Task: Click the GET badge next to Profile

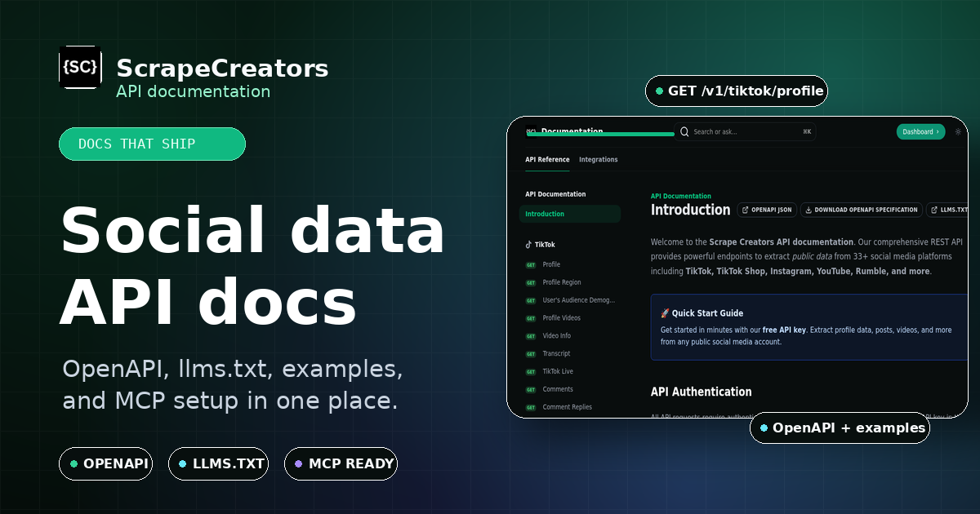Action: 531,265
